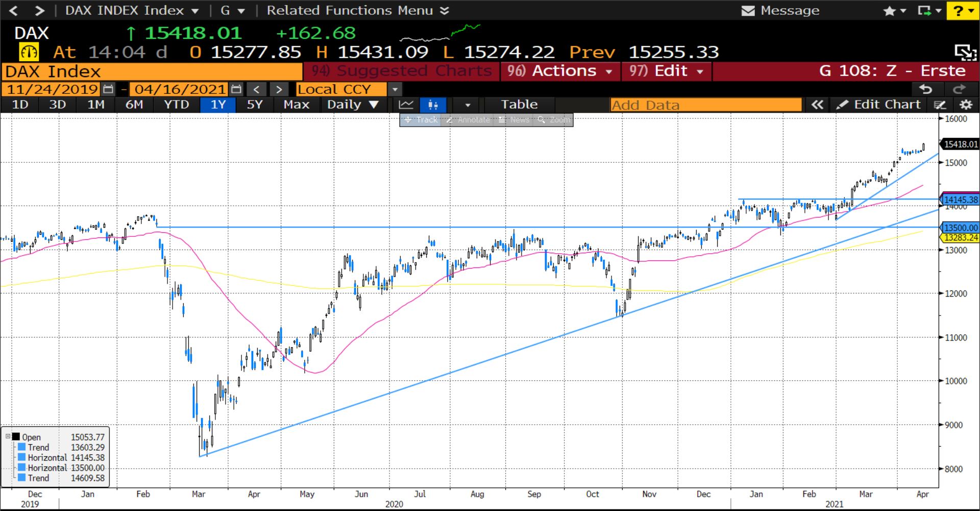Click the DAX Index security field

[x=152, y=71]
